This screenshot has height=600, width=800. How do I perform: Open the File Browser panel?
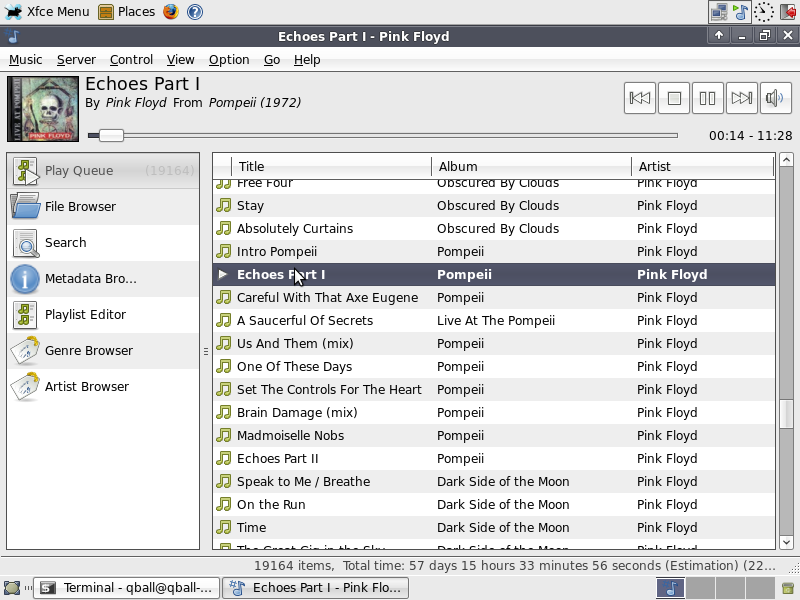103,207
